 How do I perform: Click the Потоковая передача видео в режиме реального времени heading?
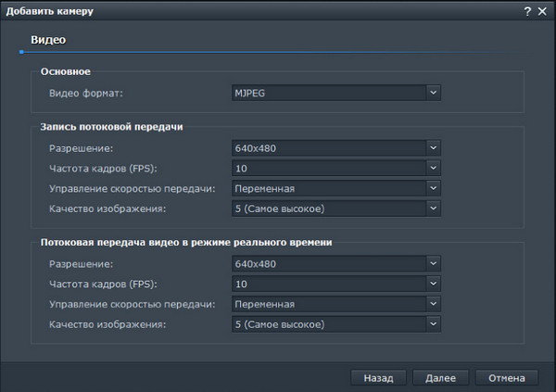186,242
